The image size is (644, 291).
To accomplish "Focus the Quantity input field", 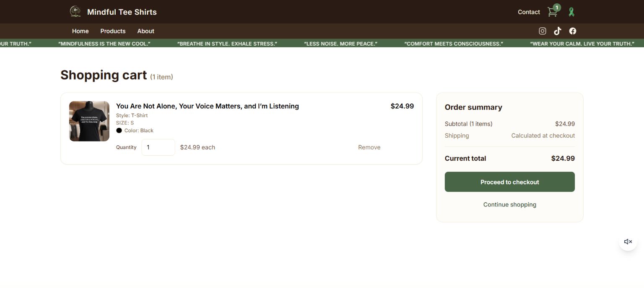I will (158, 147).
